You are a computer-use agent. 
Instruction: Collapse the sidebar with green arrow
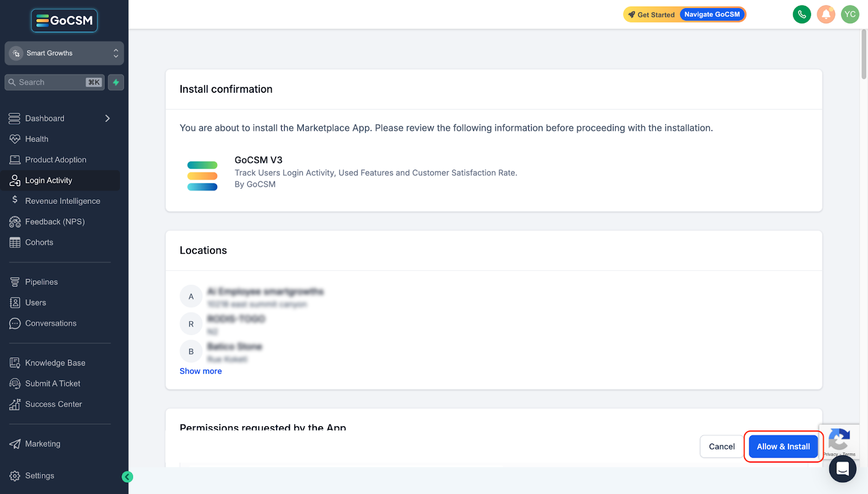[x=127, y=477]
